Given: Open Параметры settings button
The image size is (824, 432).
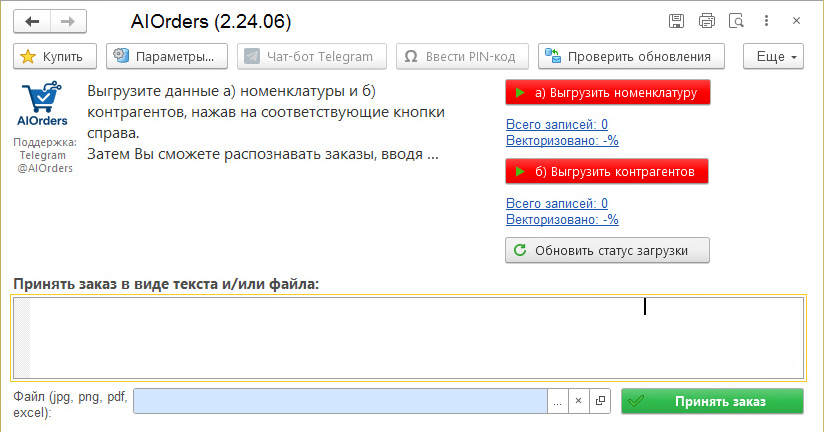Looking at the screenshot, I should (167, 57).
